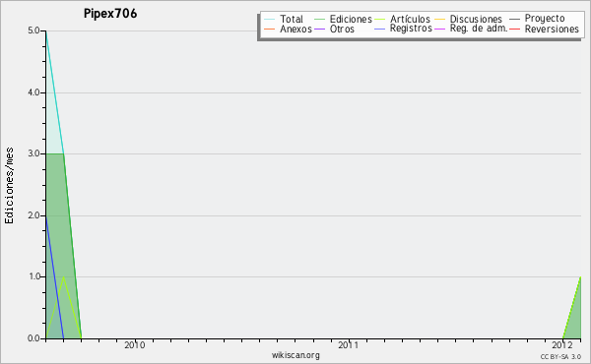Click the purple Otros line swatch

[x=319, y=29]
